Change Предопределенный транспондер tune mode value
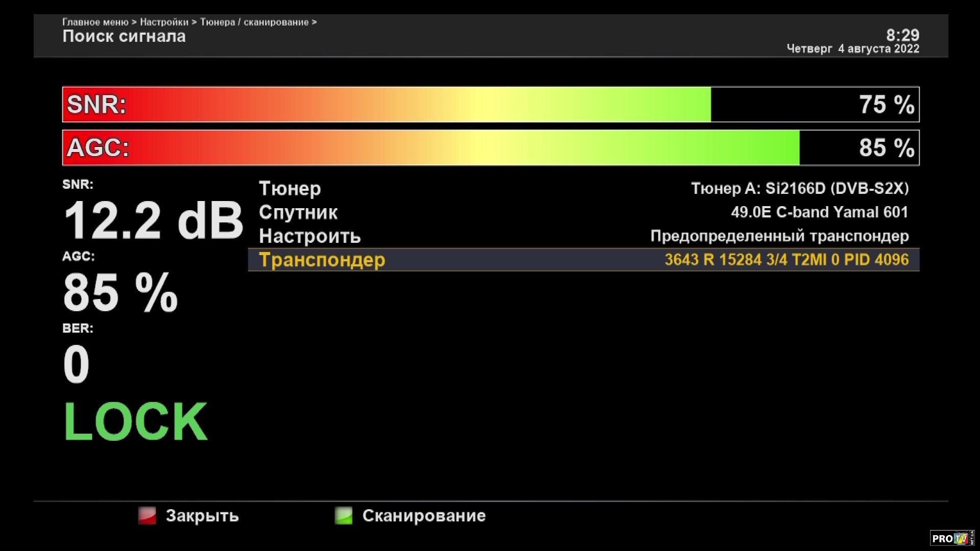This screenshot has height=551, width=980. 779,236
